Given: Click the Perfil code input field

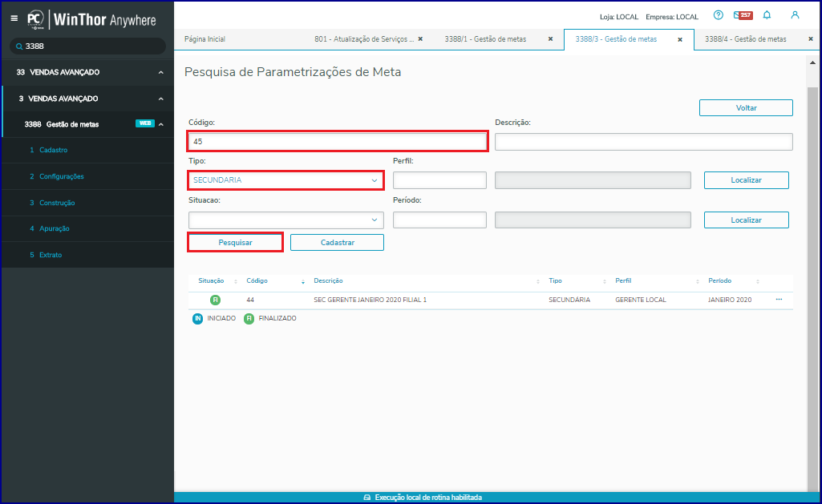Looking at the screenshot, I should 439,180.
